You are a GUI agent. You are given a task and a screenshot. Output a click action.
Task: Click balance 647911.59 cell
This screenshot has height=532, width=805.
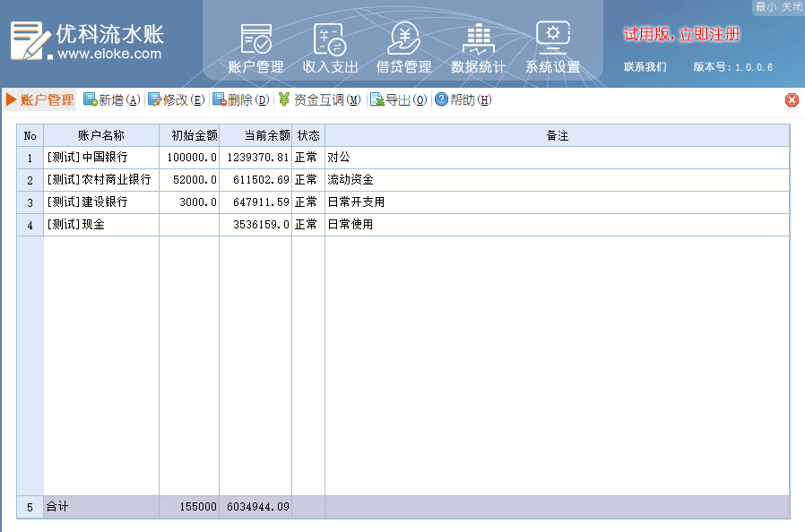point(255,202)
